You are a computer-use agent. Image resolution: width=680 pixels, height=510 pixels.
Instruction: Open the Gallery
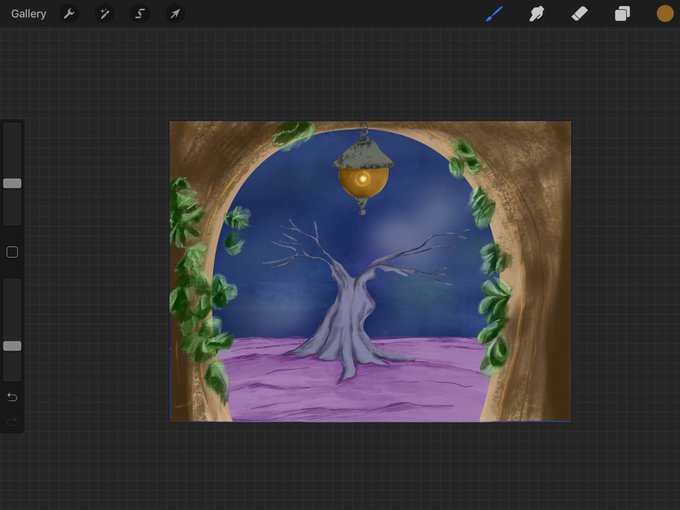tap(29, 14)
